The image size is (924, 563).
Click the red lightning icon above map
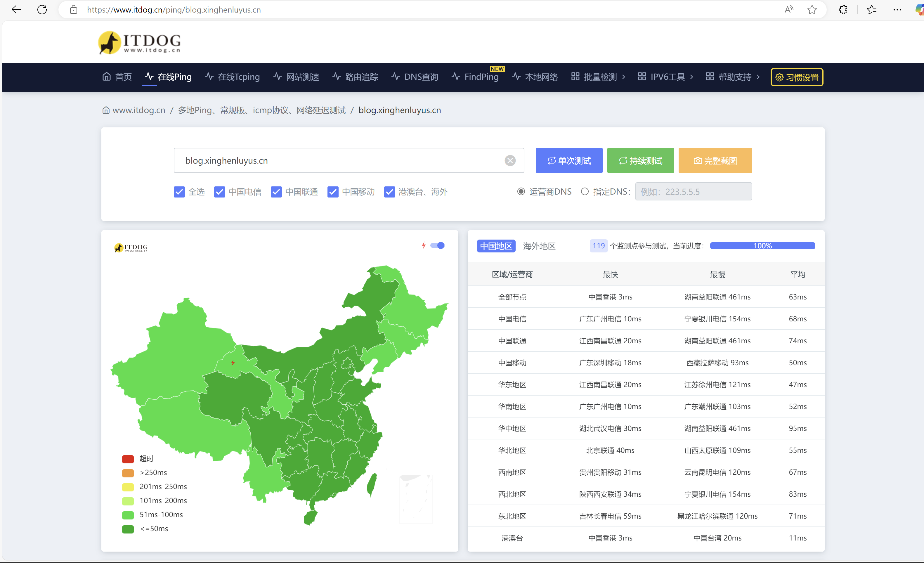[424, 245]
